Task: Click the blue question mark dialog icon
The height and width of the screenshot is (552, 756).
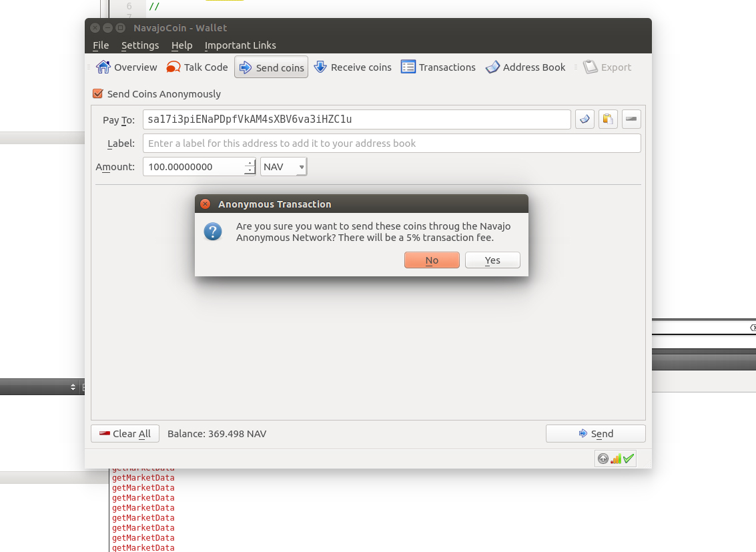Action: (213, 232)
